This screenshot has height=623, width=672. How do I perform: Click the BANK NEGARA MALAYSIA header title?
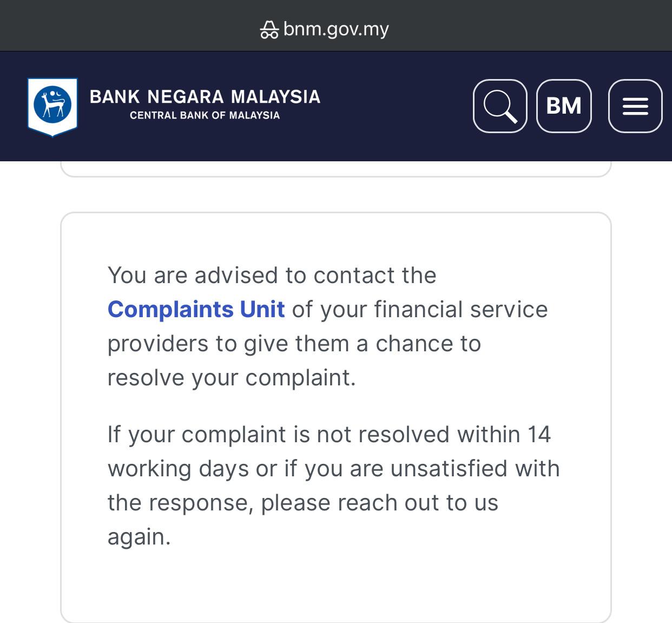pos(205,97)
